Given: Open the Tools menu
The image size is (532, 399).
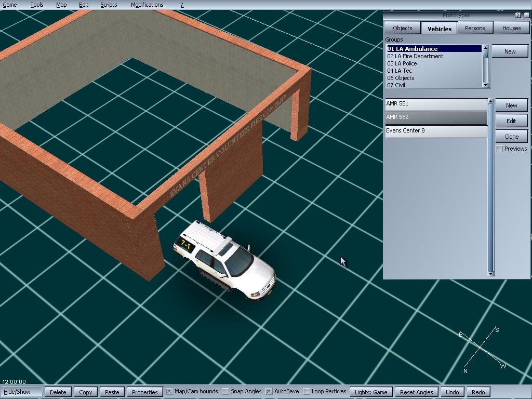Looking at the screenshot, I should point(37,5).
